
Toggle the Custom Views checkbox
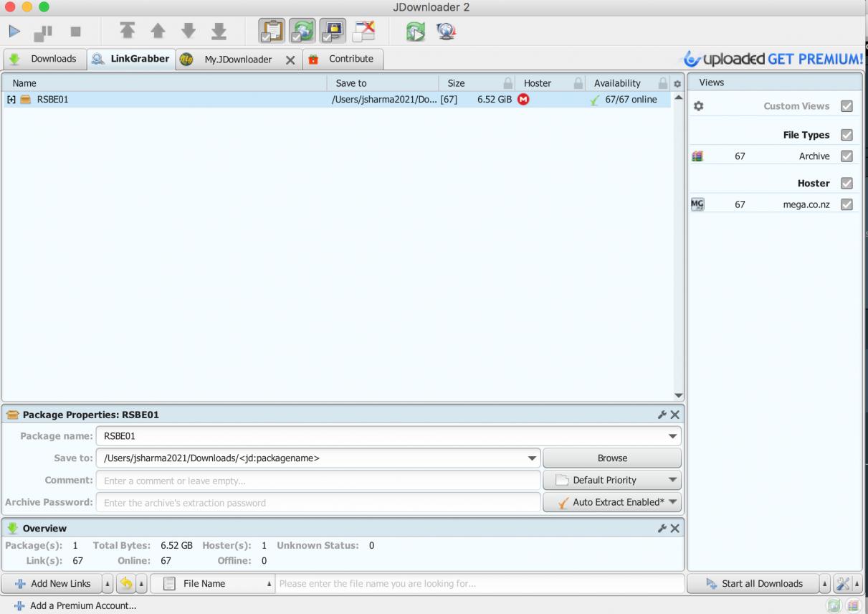pyautogui.click(x=846, y=106)
